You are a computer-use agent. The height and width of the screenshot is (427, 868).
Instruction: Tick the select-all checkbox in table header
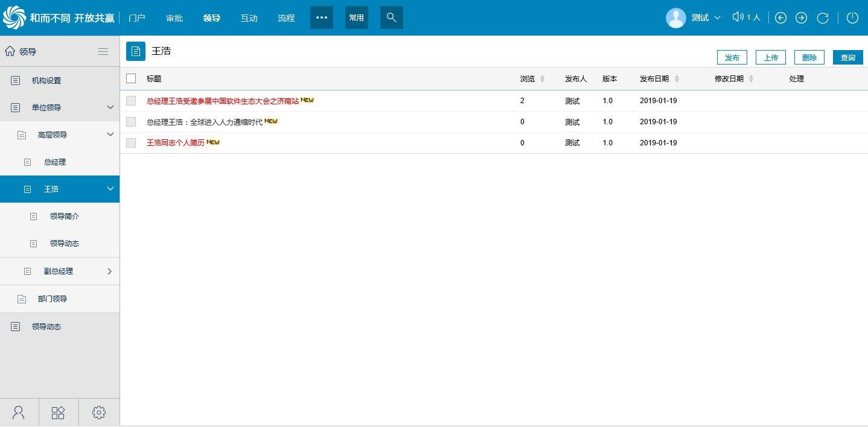coord(131,78)
